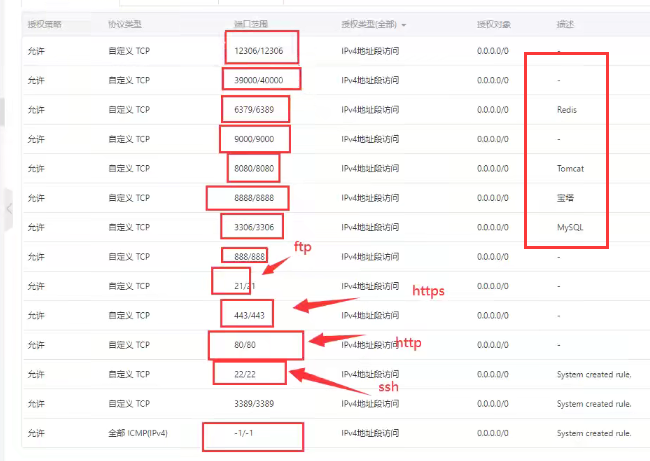Click the 描述 column header
Image resolution: width=650 pixels, height=461 pixels.
coord(565,22)
